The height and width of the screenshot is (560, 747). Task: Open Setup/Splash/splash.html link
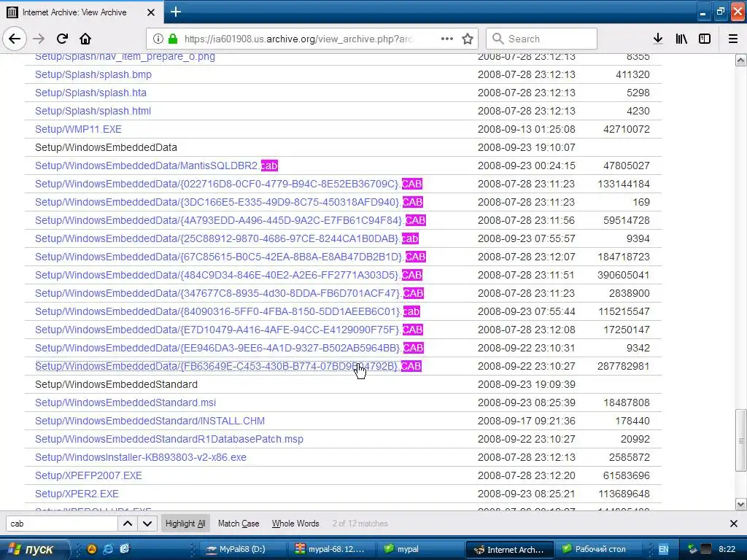(93, 111)
